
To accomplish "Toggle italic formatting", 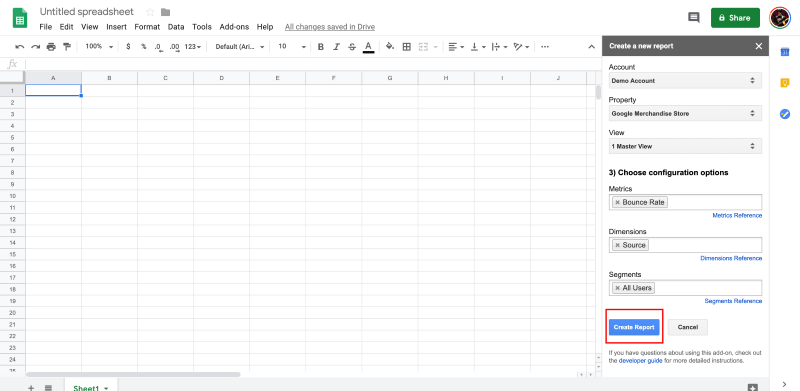I will pyautogui.click(x=336, y=46).
